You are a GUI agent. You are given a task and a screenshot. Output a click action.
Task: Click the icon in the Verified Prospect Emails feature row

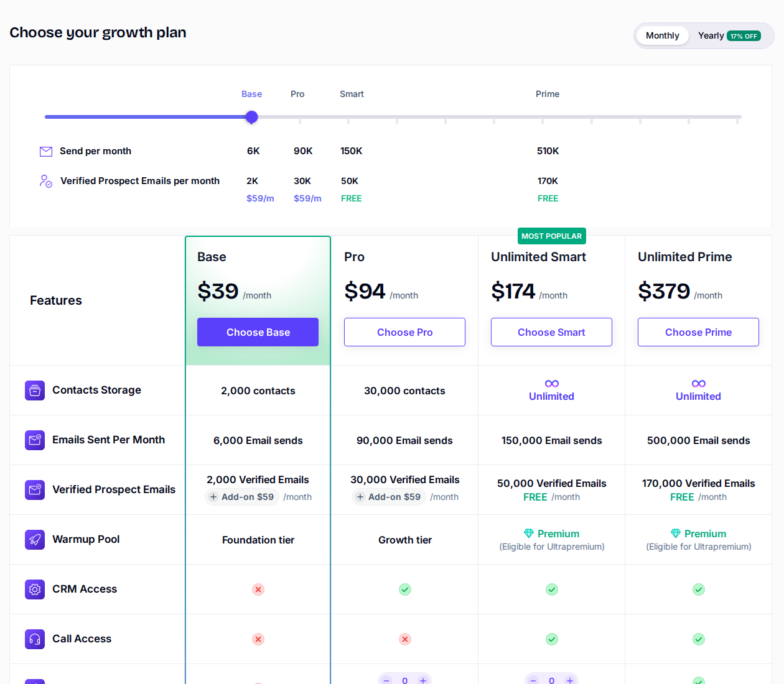(35, 490)
